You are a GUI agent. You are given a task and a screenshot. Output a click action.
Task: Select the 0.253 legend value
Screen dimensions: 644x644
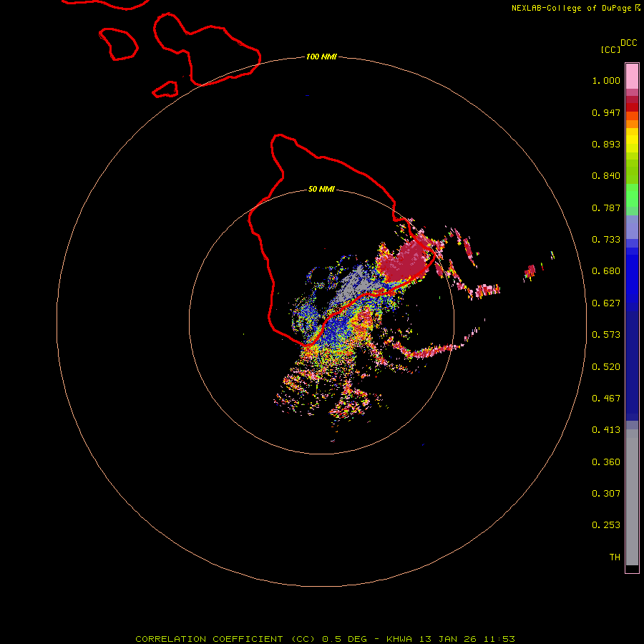click(606, 525)
